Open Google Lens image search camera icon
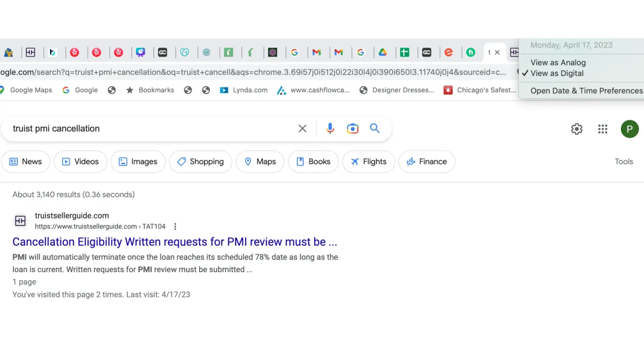The height and width of the screenshot is (362, 644). (352, 129)
